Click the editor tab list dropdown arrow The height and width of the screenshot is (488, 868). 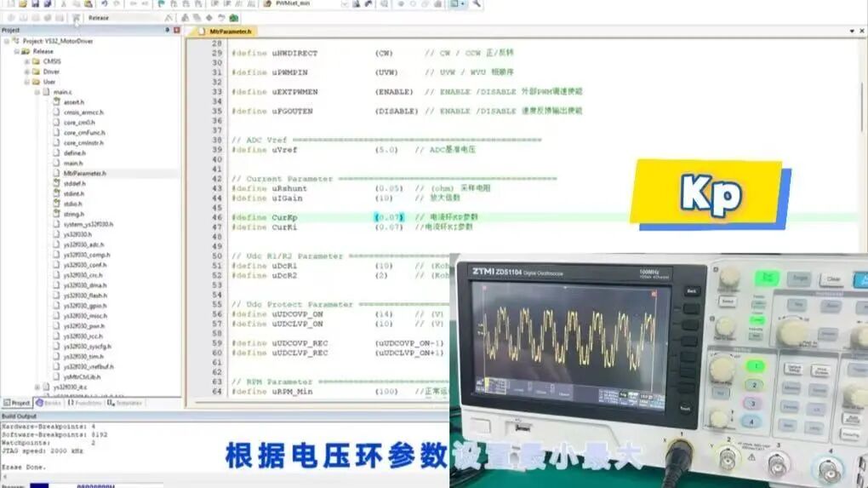(x=852, y=31)
